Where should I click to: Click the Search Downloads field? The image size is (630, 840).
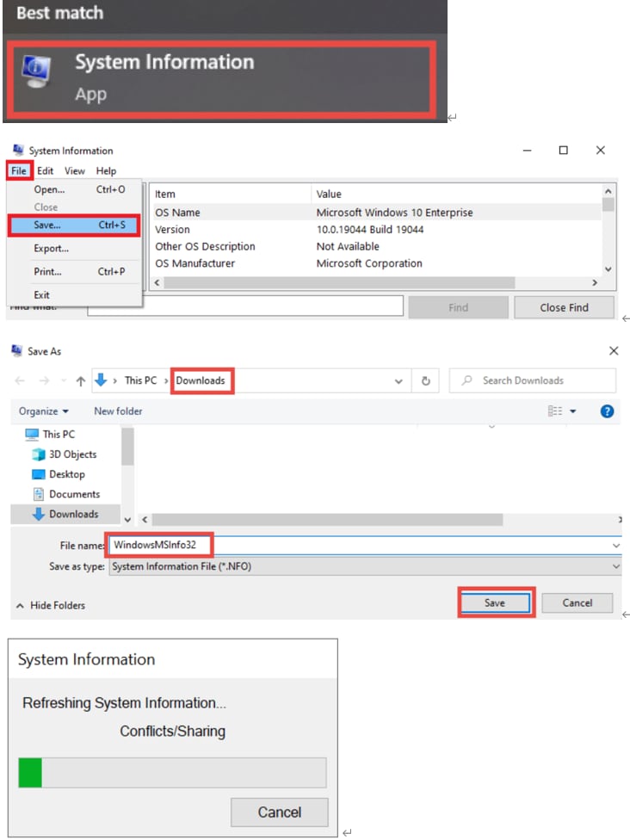[533, 380]
